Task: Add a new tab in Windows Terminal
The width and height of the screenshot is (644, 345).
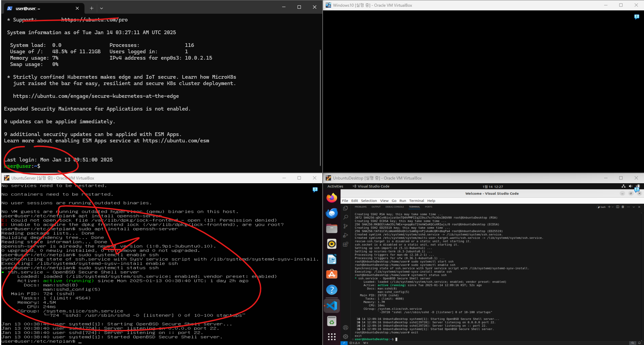Action: [91, 8]
